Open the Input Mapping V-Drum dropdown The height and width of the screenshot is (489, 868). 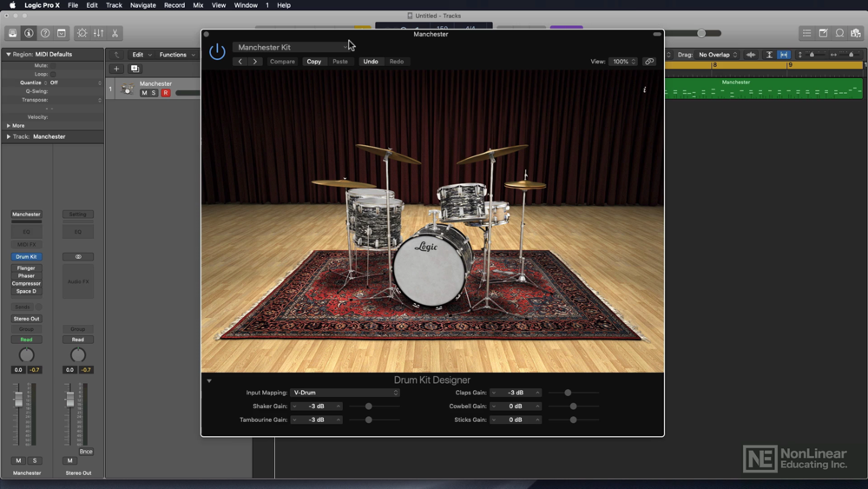tap(345, 393)
